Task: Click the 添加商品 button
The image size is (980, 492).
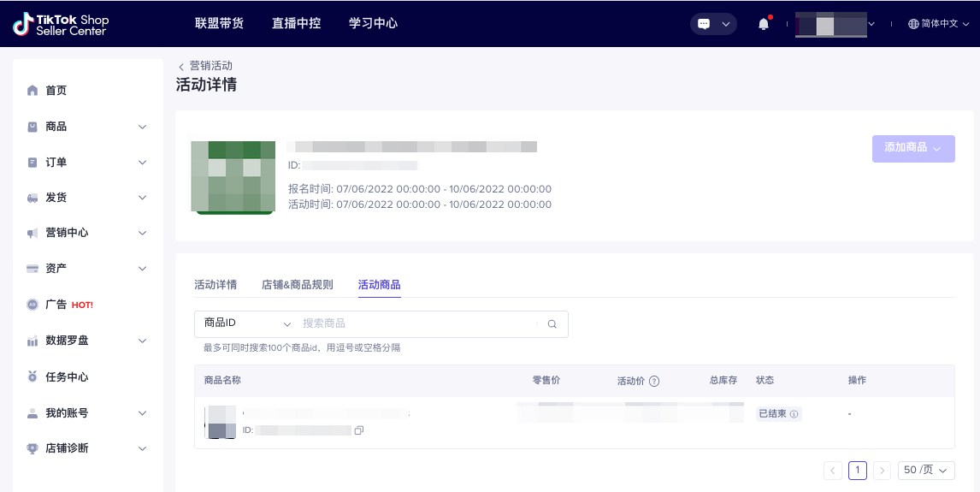Action: pyautogui.click(x=913, y=148)
